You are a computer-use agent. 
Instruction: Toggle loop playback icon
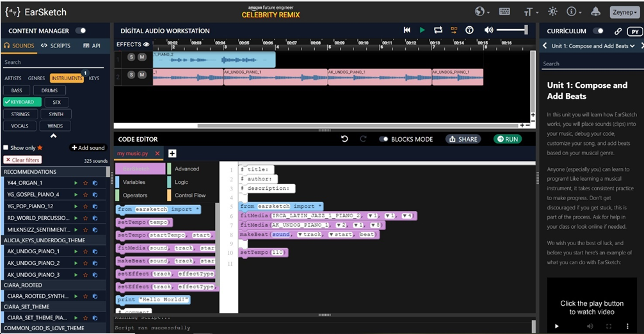click(x=439, y=30)
